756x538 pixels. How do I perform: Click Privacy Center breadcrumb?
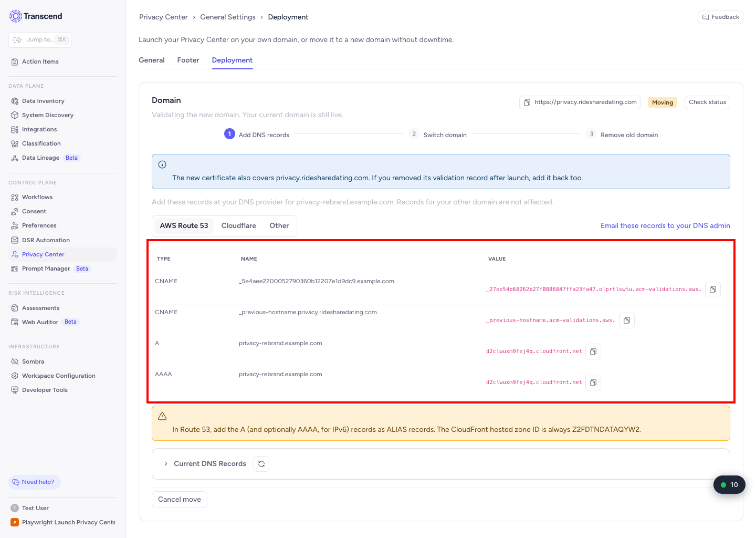coord(163,17)
